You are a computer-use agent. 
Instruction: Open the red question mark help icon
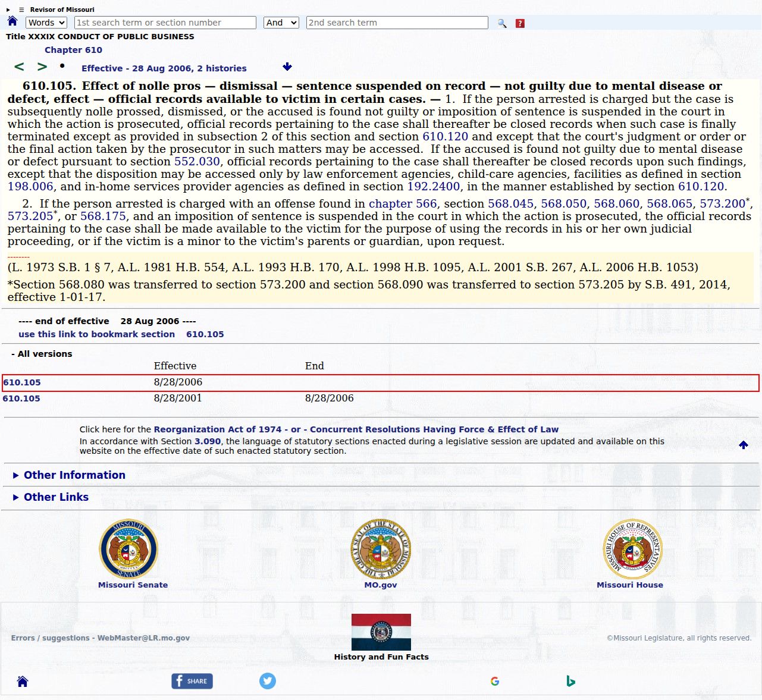point(520,23)
